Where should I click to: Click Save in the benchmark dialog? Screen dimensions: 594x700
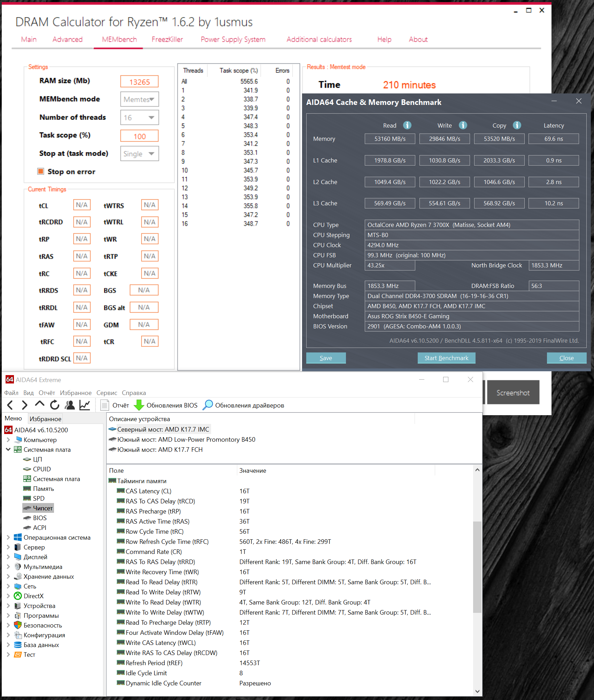click(x=326, y=358)
